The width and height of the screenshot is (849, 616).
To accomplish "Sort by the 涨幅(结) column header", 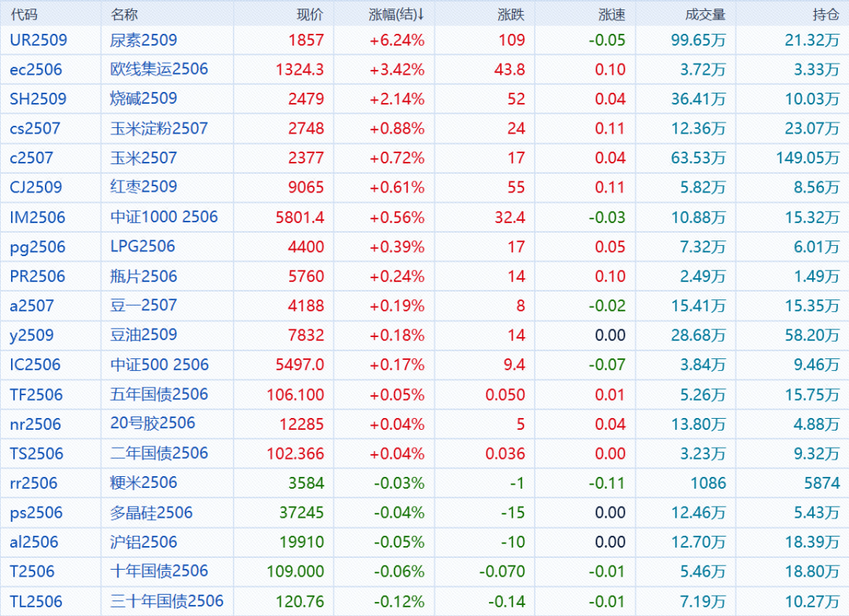I will tap(395, 14).
